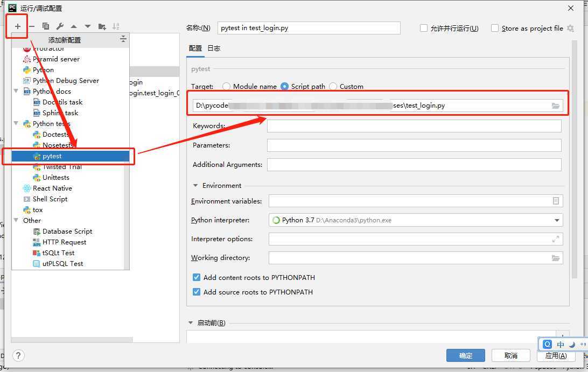Click the question mark help icon
The image size is (588, 372).
[x=18, y=355]
